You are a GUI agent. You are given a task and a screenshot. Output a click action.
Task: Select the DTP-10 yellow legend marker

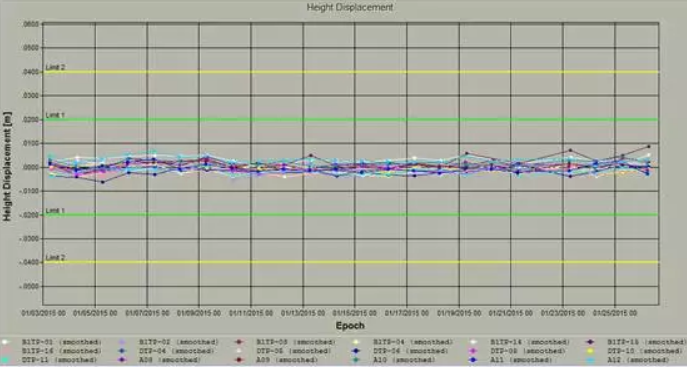(x=590, y=351)
